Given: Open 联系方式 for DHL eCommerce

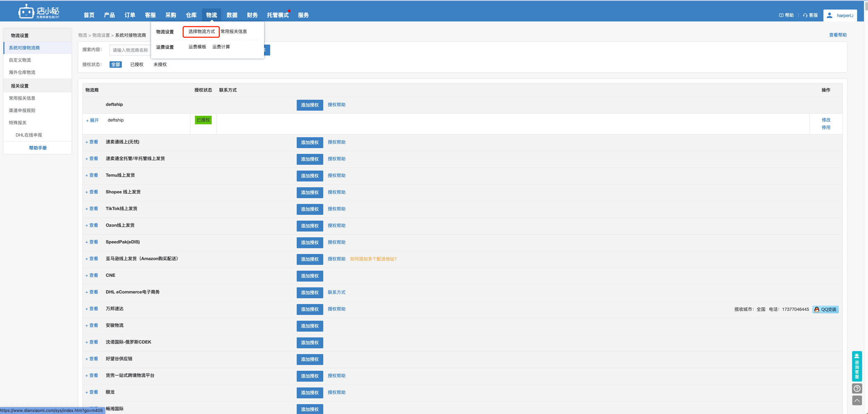Looking at the screenshot, I should pyautogui.click(x=337, y=292).
